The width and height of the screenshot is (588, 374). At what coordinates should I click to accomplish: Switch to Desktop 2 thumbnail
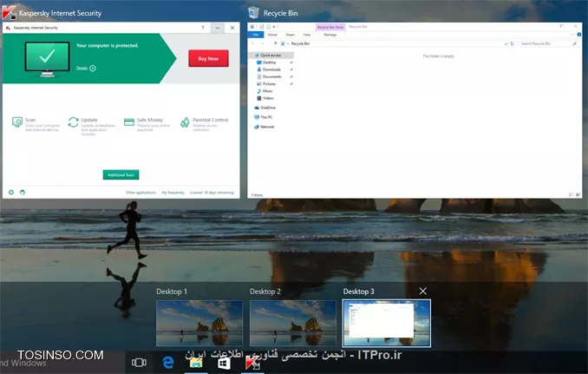[293, 323]
